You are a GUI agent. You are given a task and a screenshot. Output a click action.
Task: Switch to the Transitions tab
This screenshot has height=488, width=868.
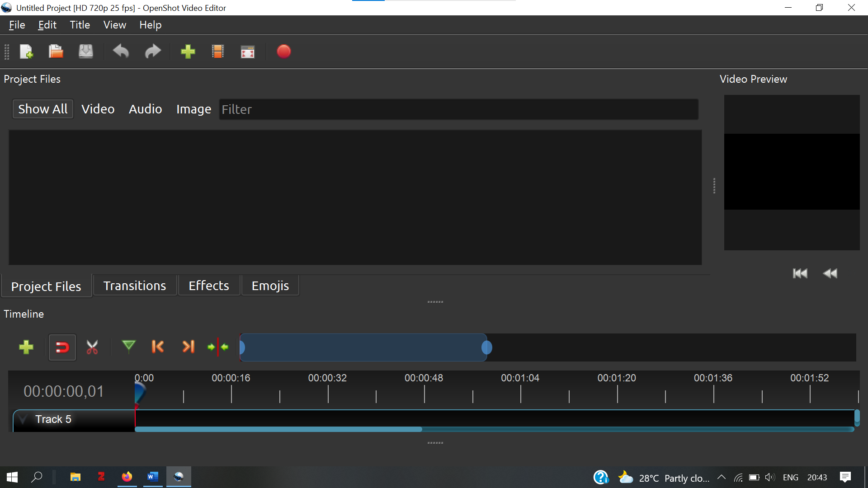pos(134,286)
